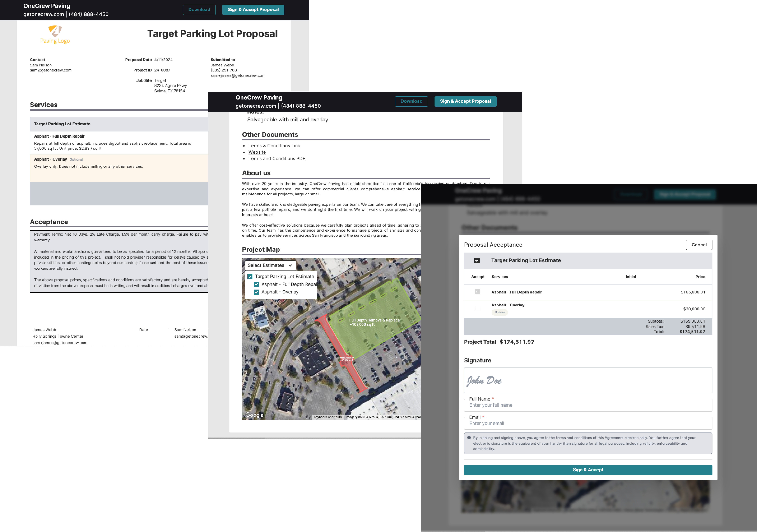757x532 pixels.
Task: Click Sign & Accept Proposal in middle header
Action: click(465, 101)
